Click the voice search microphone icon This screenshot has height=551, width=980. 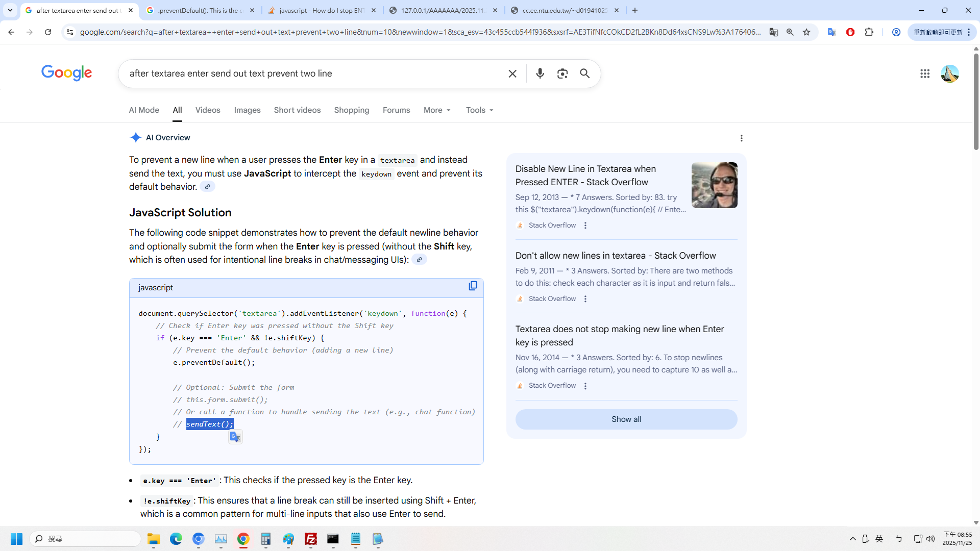pyautogui.click(x=540, y=73)
